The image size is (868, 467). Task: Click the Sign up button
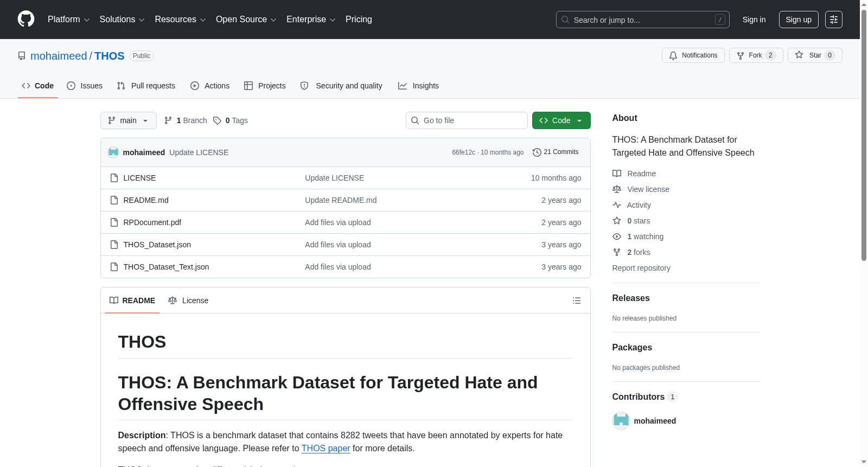point(799,20)
